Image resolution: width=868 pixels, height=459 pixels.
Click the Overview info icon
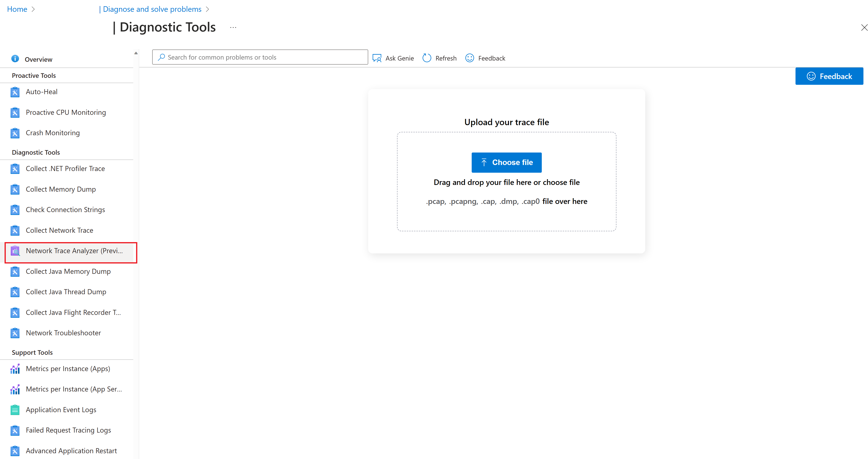pyautogui.click(x=15, y=59)
